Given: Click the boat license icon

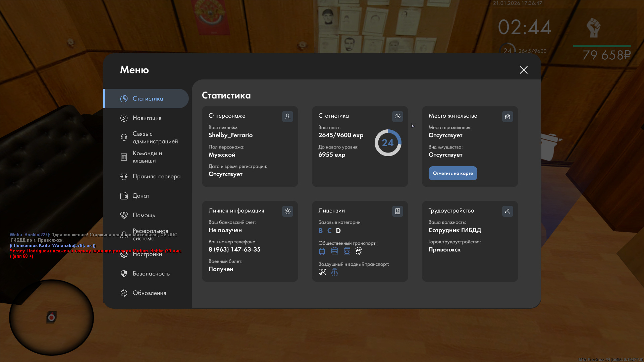Looking at the screenshot, I should pos(334,272).
